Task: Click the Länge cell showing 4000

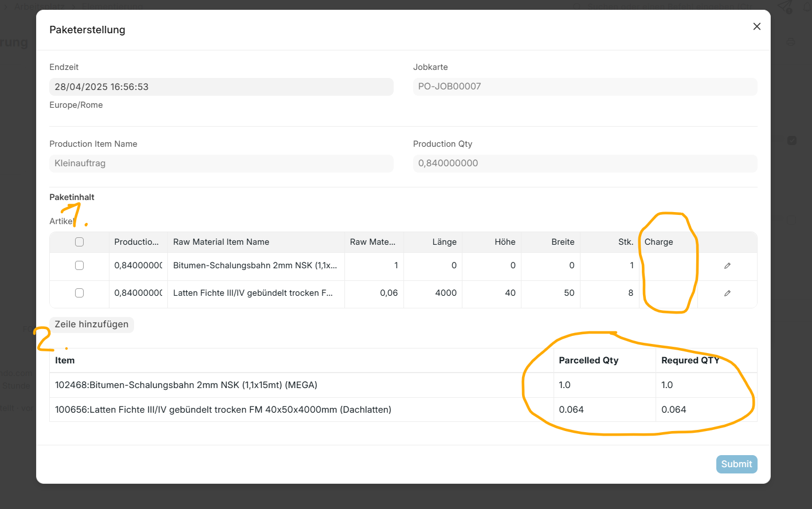Action: [433, 293]
